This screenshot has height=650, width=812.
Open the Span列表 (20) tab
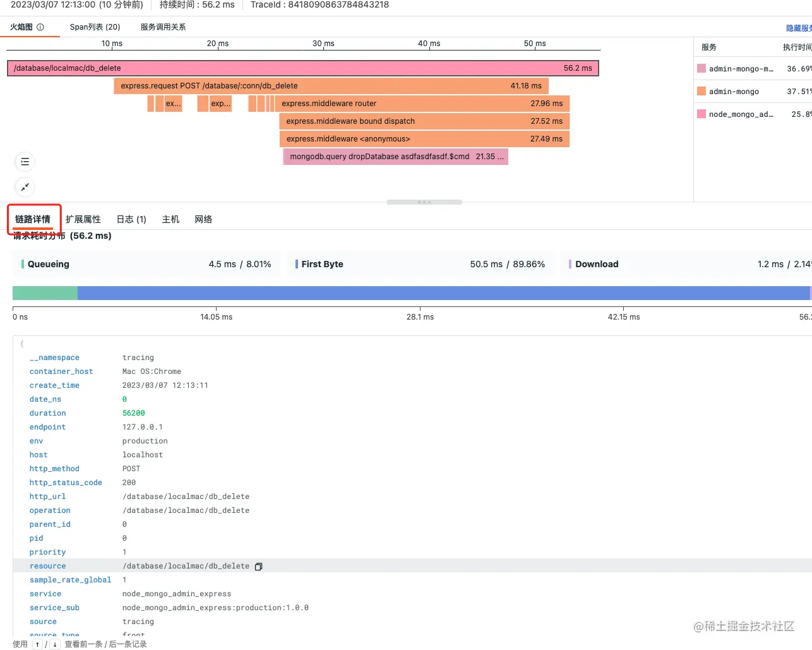click(95, 27)
